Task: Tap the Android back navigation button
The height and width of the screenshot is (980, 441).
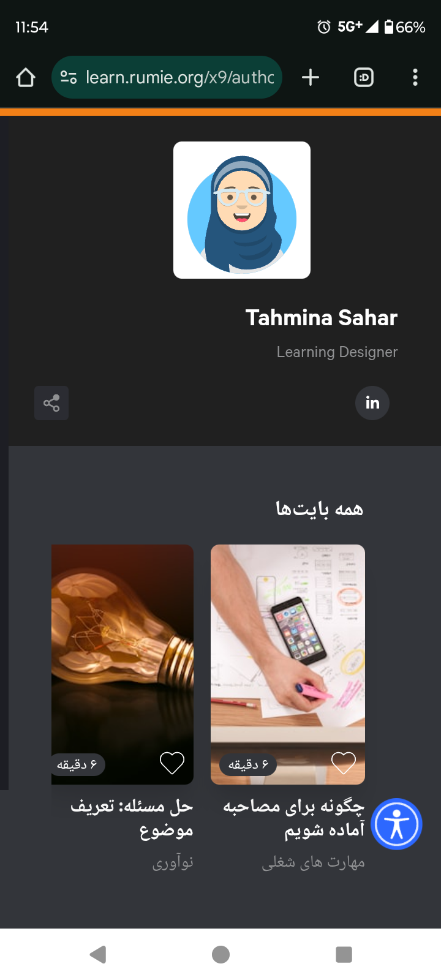Action: 98,954
